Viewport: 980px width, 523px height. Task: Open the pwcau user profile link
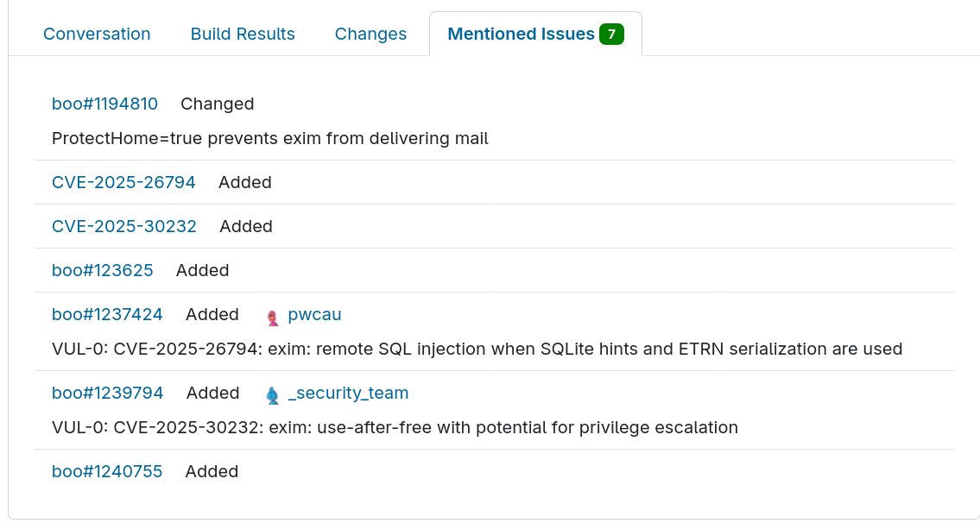click(x=313, y=315)
